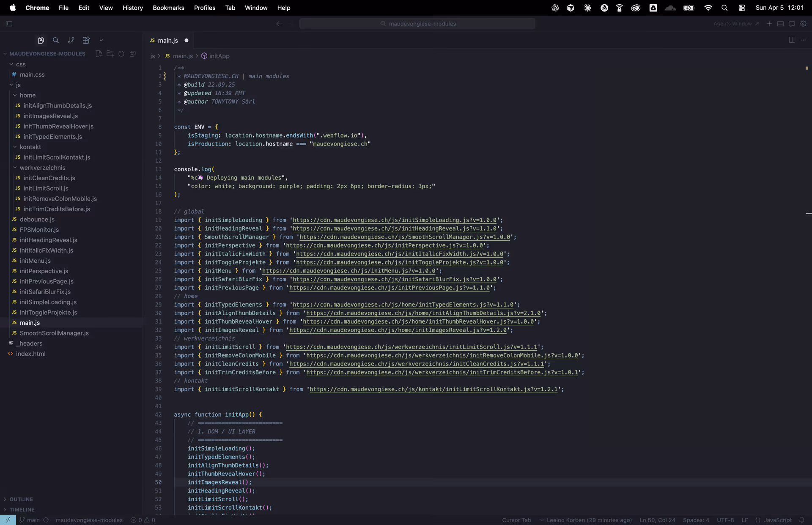
Task: Open the Bookmarks menu
Action: click(168, 8)
